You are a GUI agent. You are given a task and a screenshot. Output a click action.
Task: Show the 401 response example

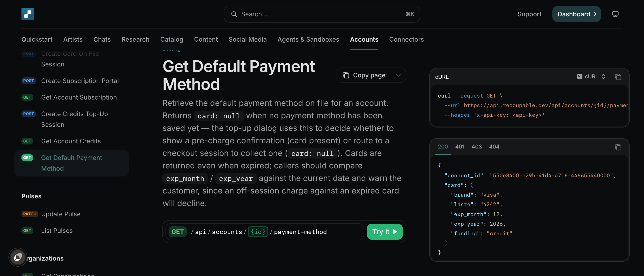[460, 146]
